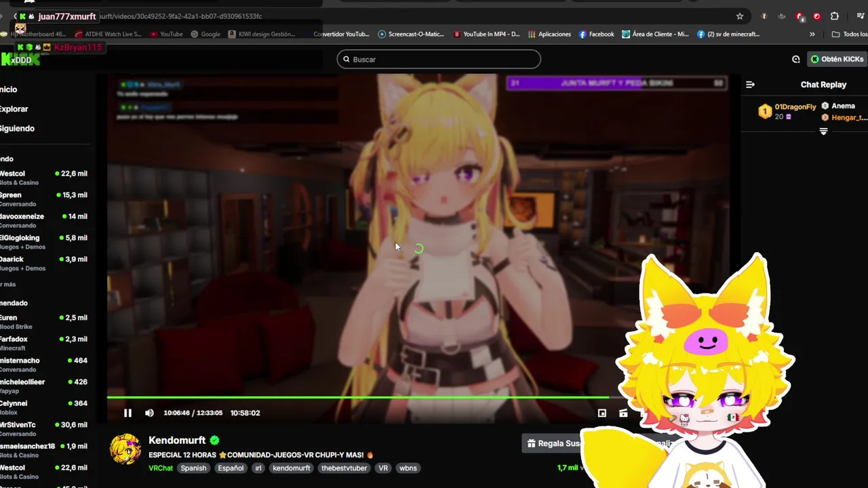Viewport: 868px width, 488px height.
Task: Focus the Buscar search field
Action: [439, 59]
